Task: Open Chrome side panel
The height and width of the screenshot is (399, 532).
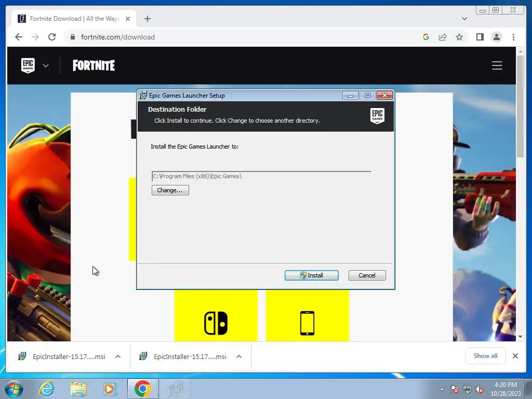Action: pos(480,37)
